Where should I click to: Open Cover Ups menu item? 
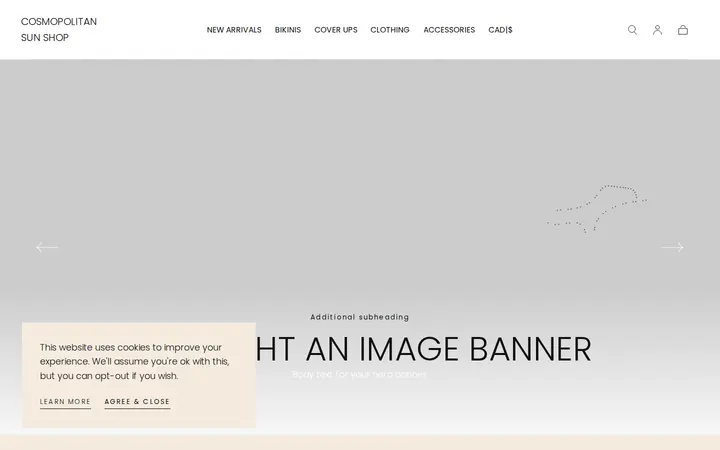(x=336, y=30)
